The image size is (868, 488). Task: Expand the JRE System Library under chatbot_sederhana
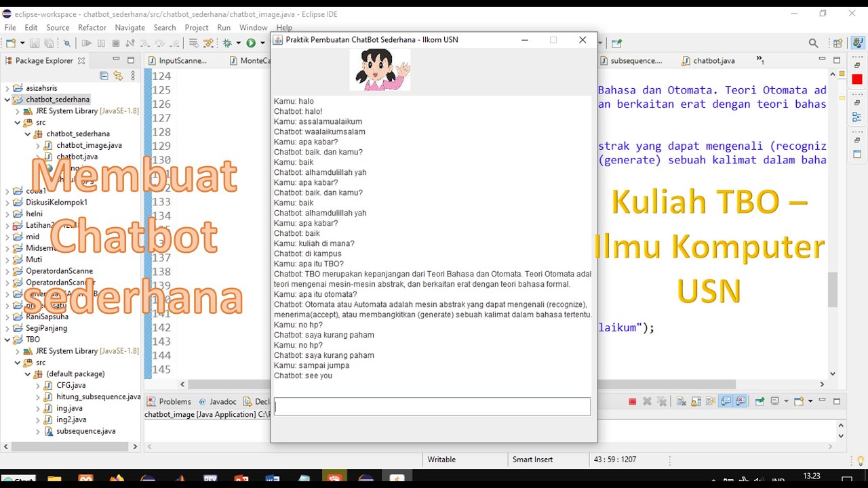pos(18,111)
